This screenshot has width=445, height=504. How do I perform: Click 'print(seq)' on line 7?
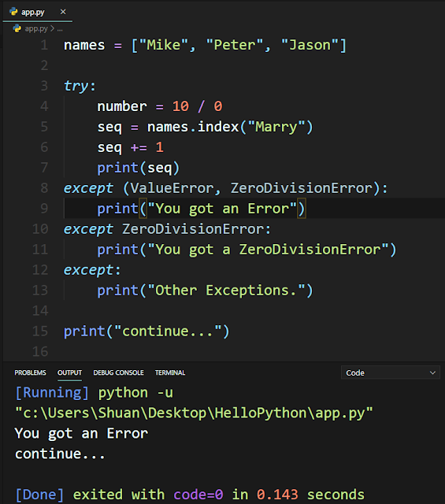coord(139,168)
